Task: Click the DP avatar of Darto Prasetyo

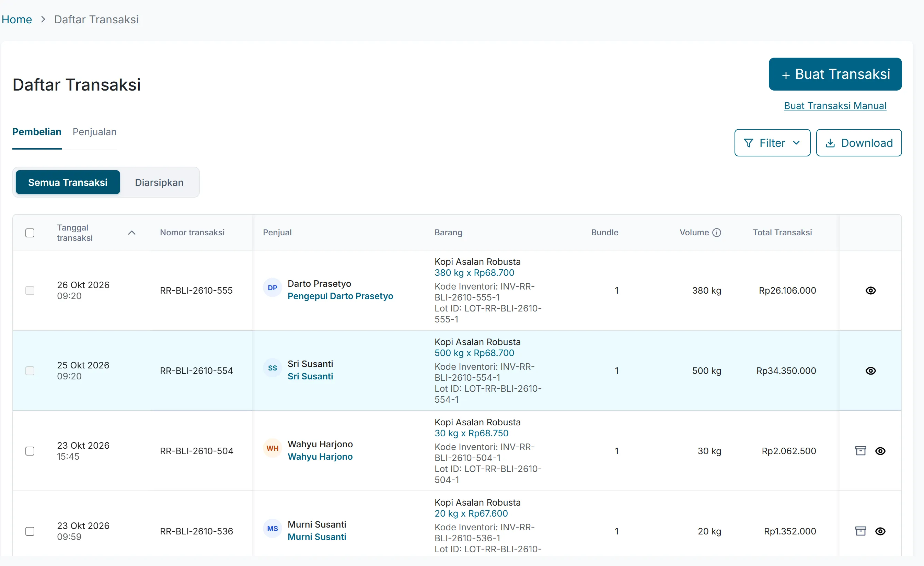Action: 272,288
